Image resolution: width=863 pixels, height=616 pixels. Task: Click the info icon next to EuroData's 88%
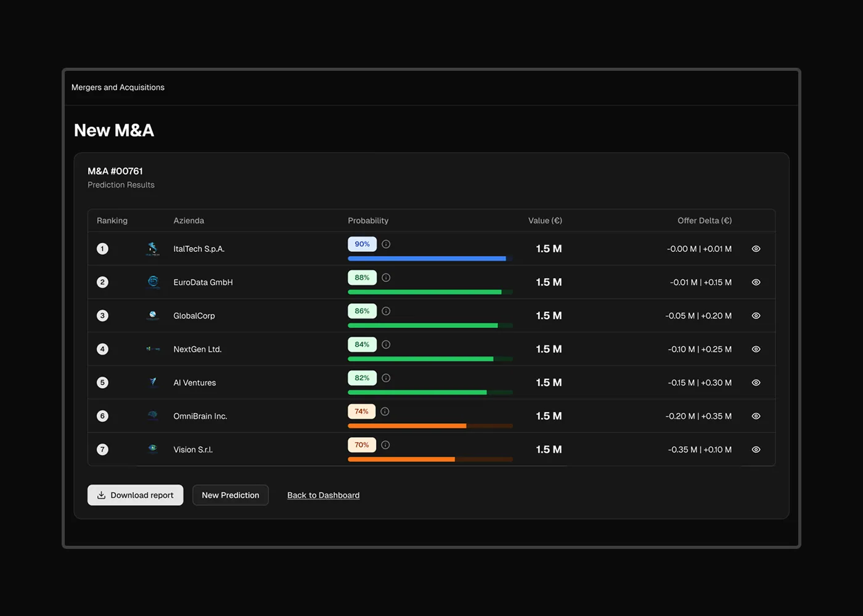click(x=386, y=278)
